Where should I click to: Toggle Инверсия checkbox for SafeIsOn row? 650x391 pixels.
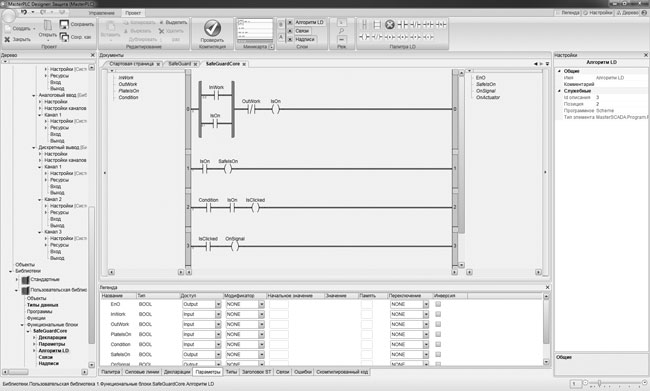(438, 354)
